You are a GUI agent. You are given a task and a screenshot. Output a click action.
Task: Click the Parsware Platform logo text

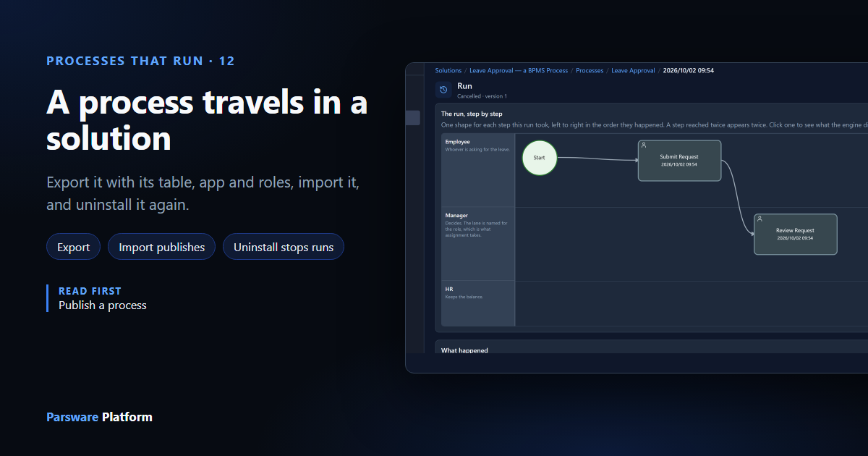99,417
